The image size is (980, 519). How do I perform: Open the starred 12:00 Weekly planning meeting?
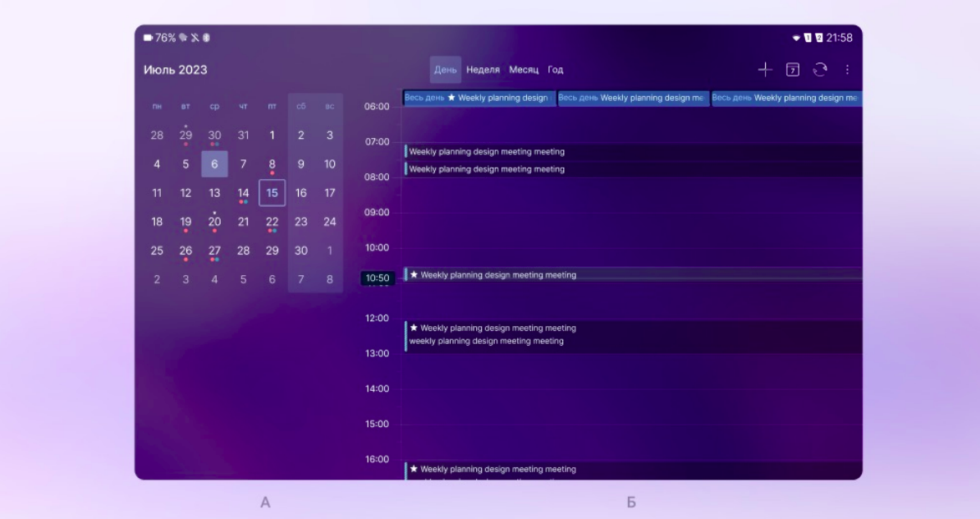[x=633, y=336]
